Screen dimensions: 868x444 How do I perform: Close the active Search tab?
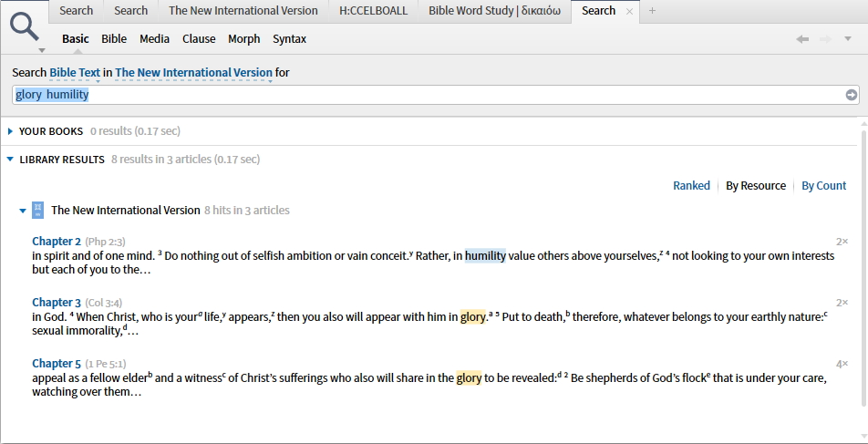(x=629, y=11)
